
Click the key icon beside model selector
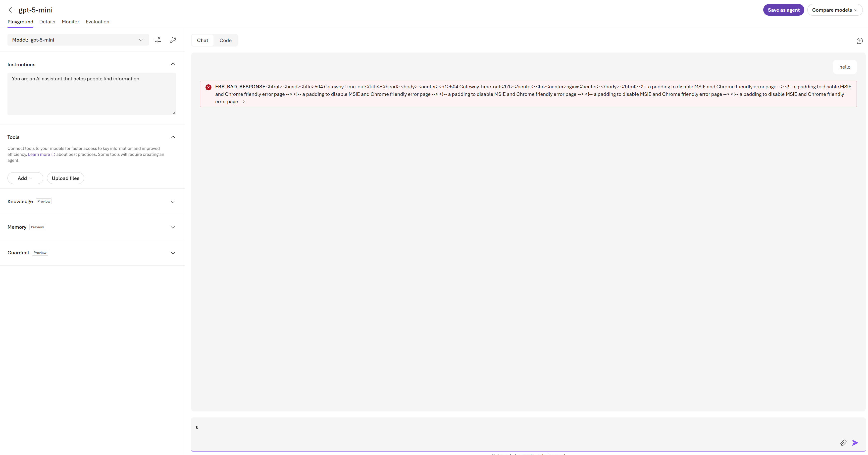pyautogui.click(x=173, y=40)
